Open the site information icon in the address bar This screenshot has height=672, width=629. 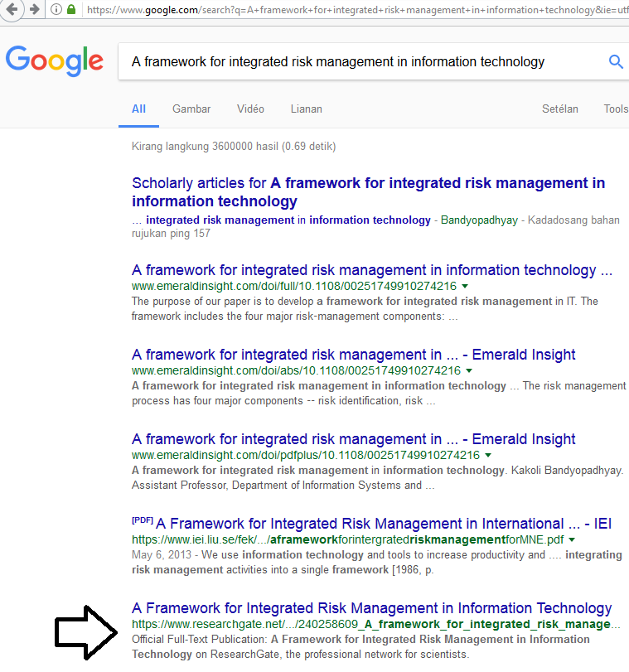pyautogui.click(x=56, y=9)
